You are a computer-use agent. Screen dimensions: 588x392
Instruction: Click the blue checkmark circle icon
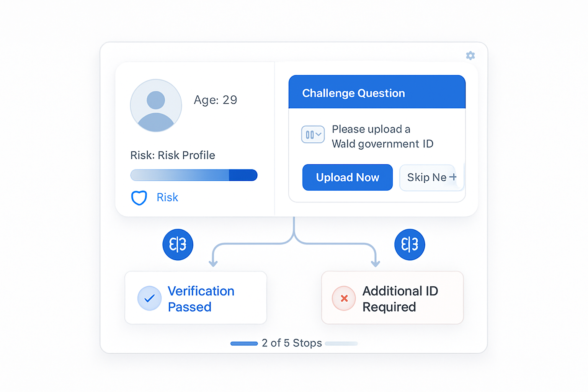(x=149, y=298)
